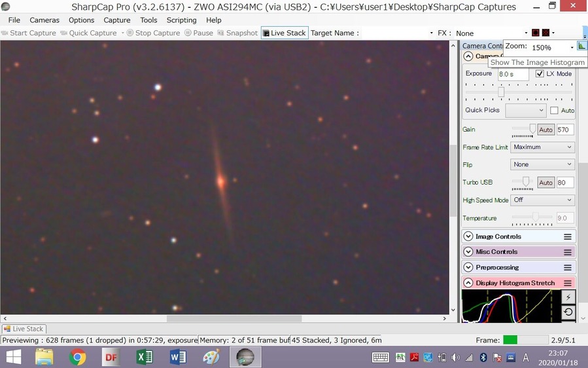This screenshot has width=588, height=368.
Task: Click the Live Stack toolbar button
Action: [x=285, y=33]
